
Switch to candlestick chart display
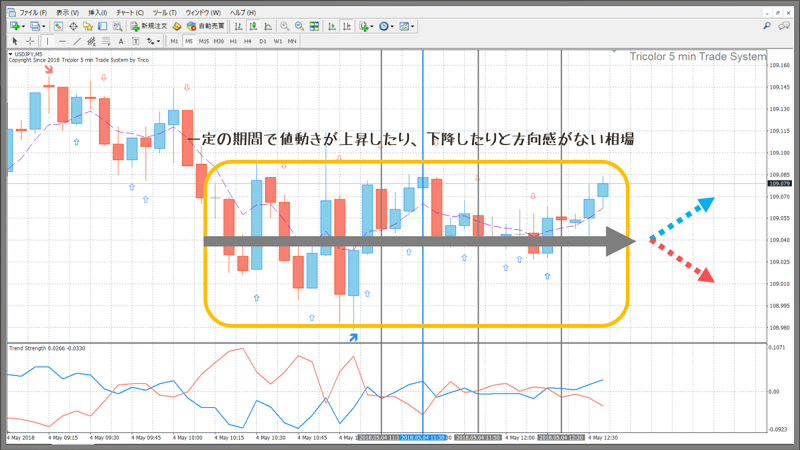pos(253,26)
